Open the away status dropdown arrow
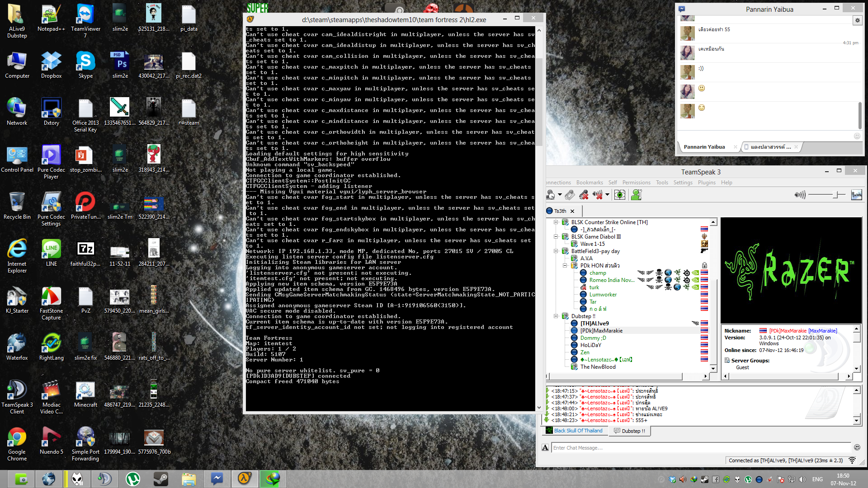This screenshot has width=868, height=488. tap(560, 195)
